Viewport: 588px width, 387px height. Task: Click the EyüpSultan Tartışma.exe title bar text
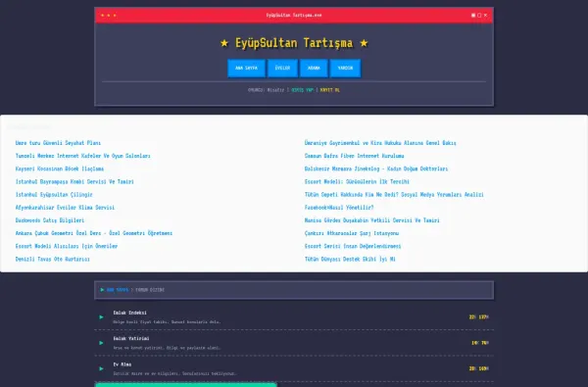[294, 16]
